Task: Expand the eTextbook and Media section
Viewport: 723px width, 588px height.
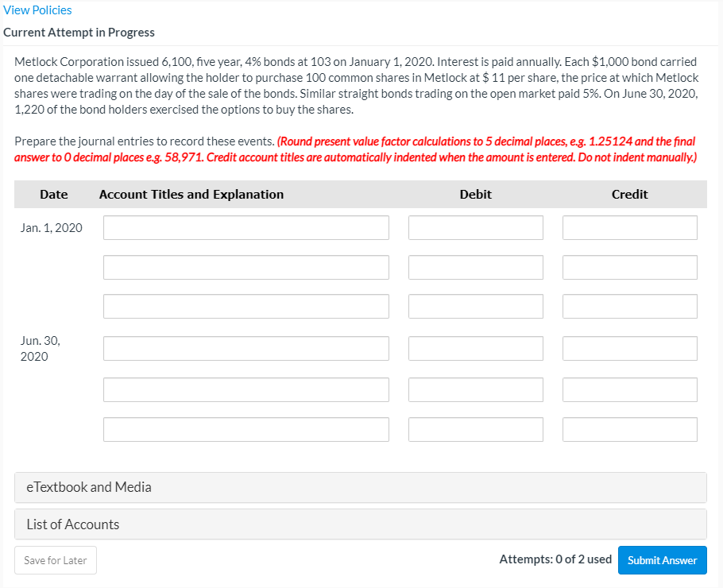Action: click(89, 487)
